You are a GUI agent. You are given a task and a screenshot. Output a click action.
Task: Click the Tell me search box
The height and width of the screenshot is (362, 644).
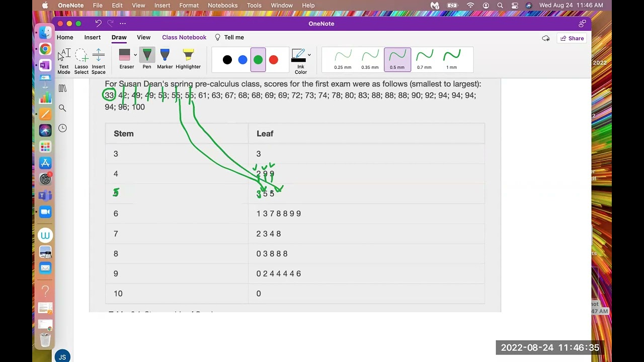click(230, 37)
